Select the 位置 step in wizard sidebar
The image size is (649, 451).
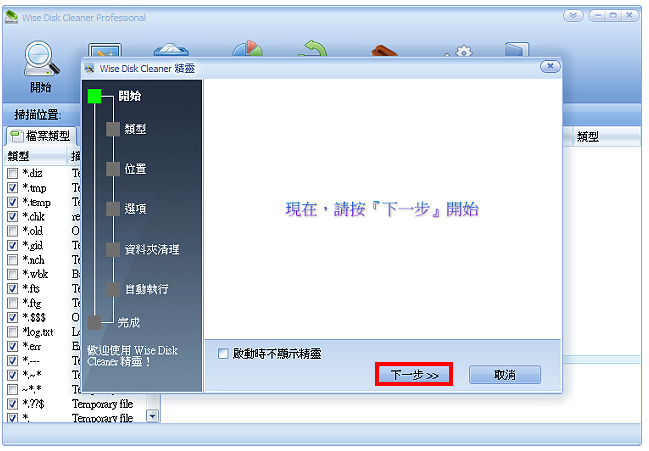pos(126,169)
